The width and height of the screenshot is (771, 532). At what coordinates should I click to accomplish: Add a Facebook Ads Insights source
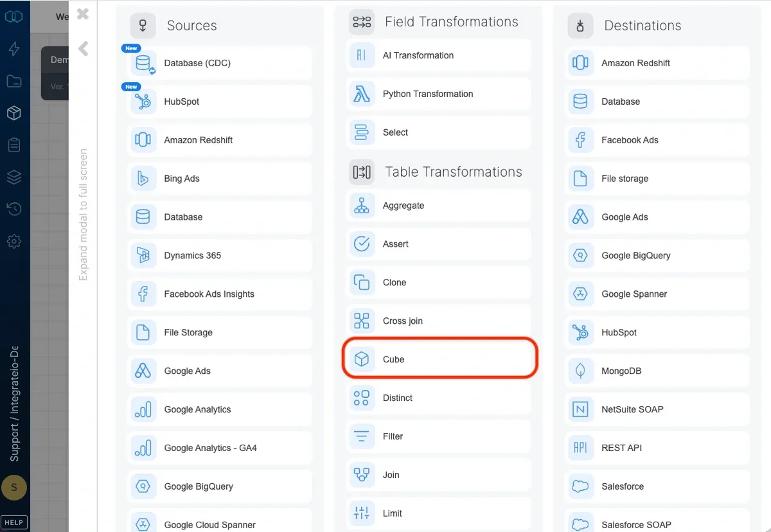pos(218,294)
